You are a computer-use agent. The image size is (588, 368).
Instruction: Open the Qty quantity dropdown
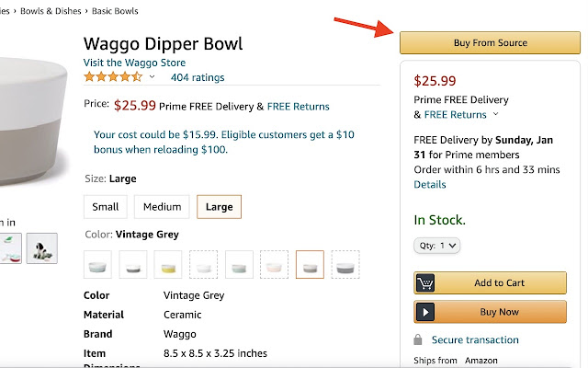[436, 246]
